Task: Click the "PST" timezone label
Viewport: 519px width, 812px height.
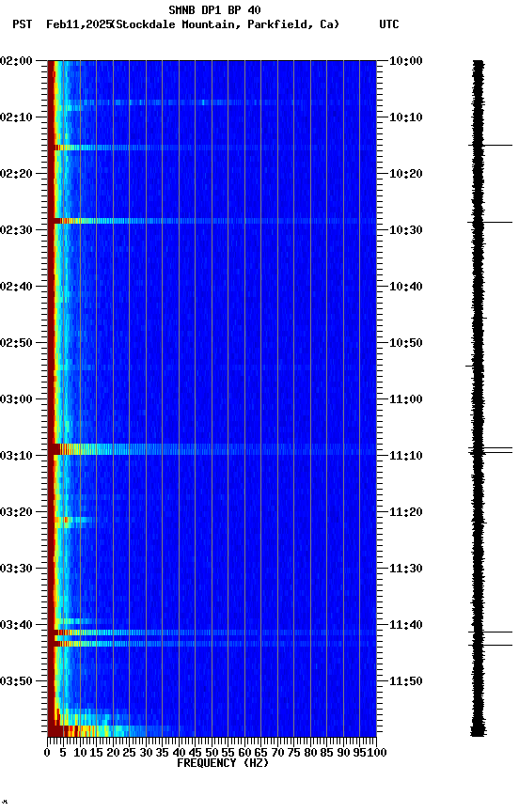Action: 23,24
